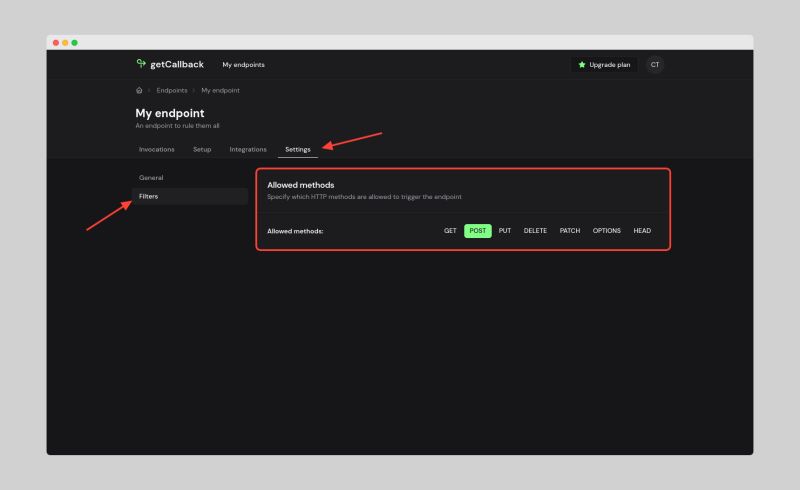Click the 'Allowed methods:' row label

coord(295,231)
